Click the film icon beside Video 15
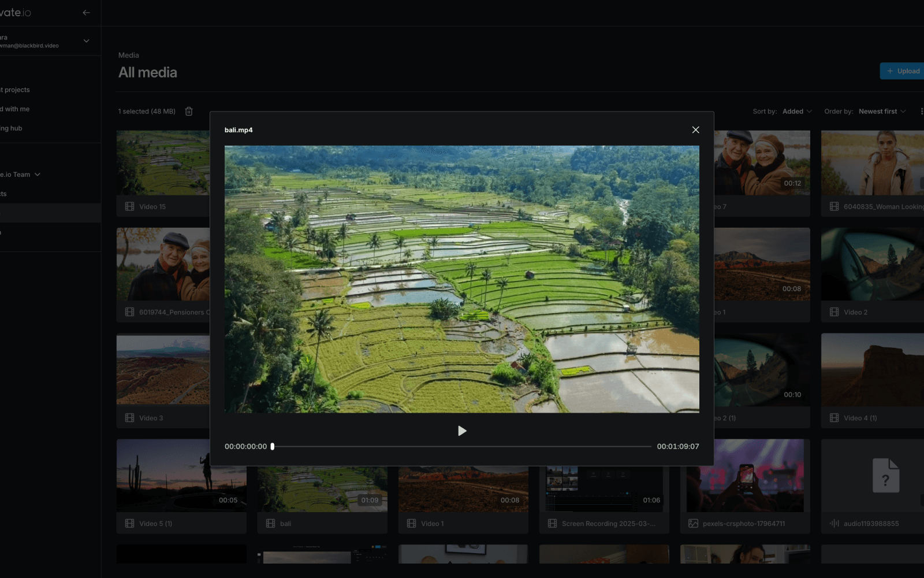 [x=130, y=206]
